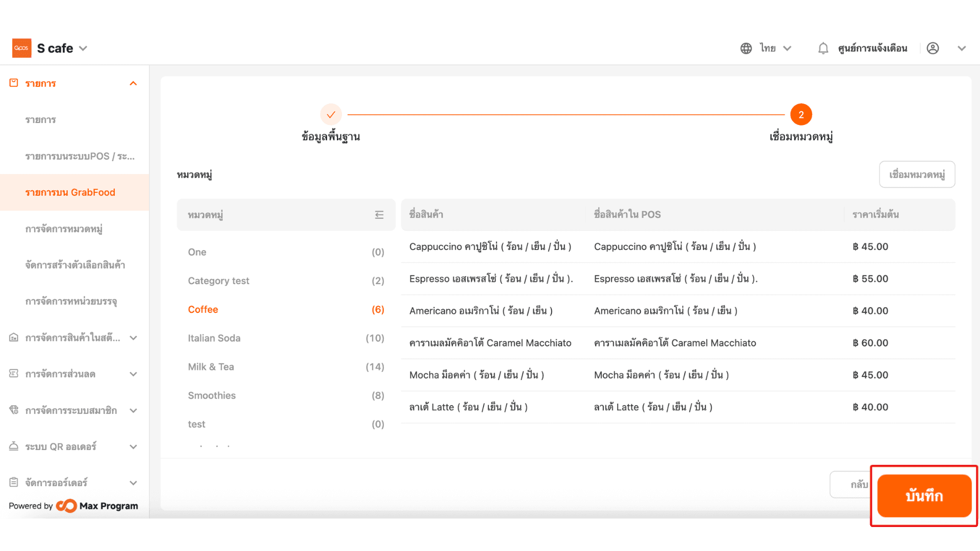
Task: Click the รายการ menu section icon
Action: click(x=14, y=83)
